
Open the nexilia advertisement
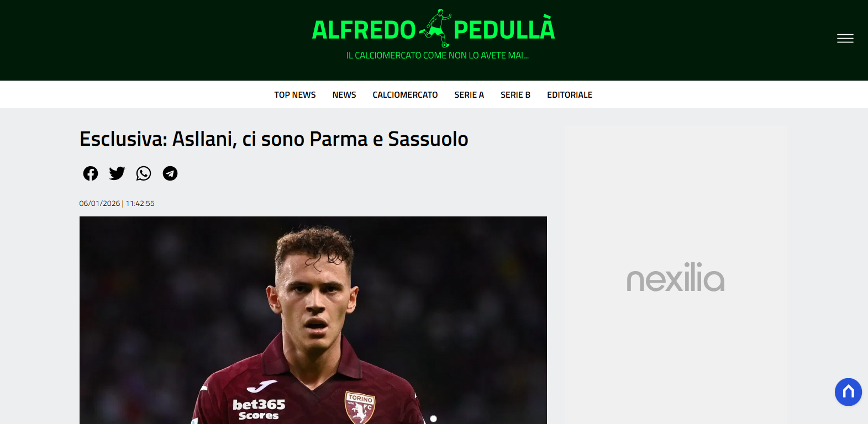(x=676, y=277)
